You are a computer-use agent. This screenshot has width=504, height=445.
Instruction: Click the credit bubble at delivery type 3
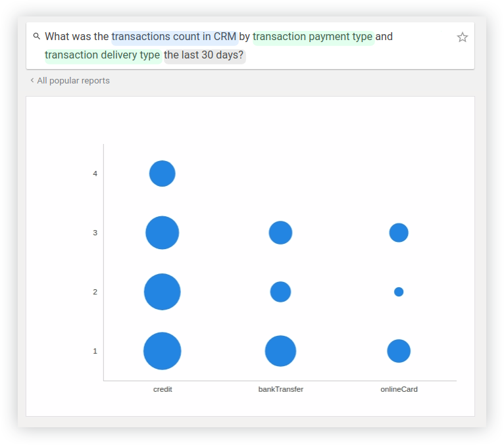pyautogui.click(x=163, y=233)
